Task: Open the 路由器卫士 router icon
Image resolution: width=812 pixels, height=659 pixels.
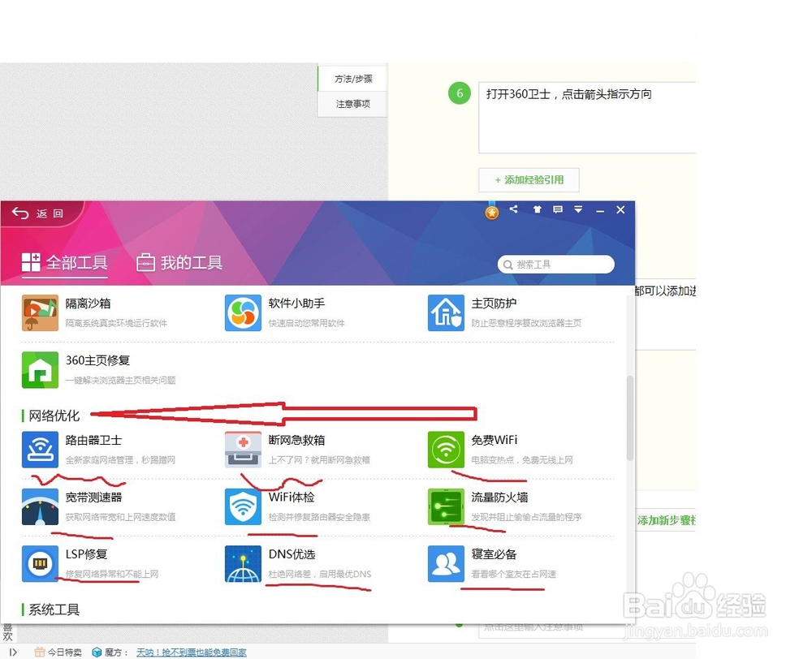Action: click(x=40, y=450)
